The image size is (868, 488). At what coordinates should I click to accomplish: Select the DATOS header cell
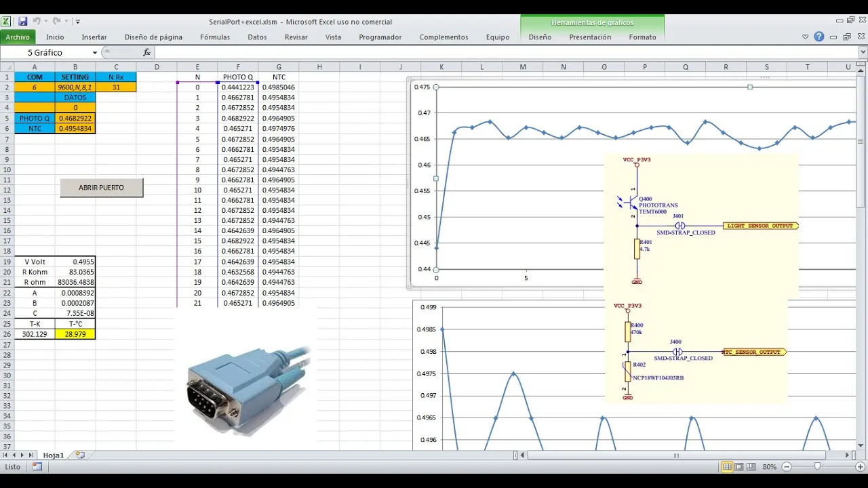coord(75,98)
